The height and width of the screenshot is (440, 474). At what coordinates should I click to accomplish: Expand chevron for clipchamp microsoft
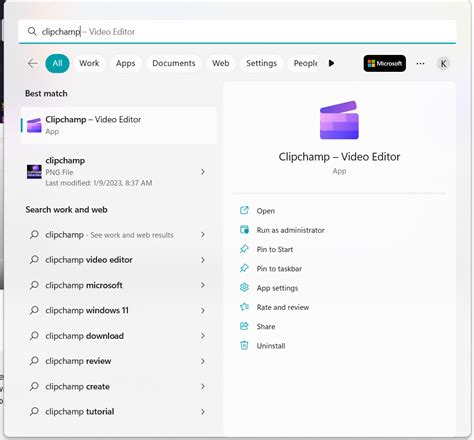pos(203,285)
